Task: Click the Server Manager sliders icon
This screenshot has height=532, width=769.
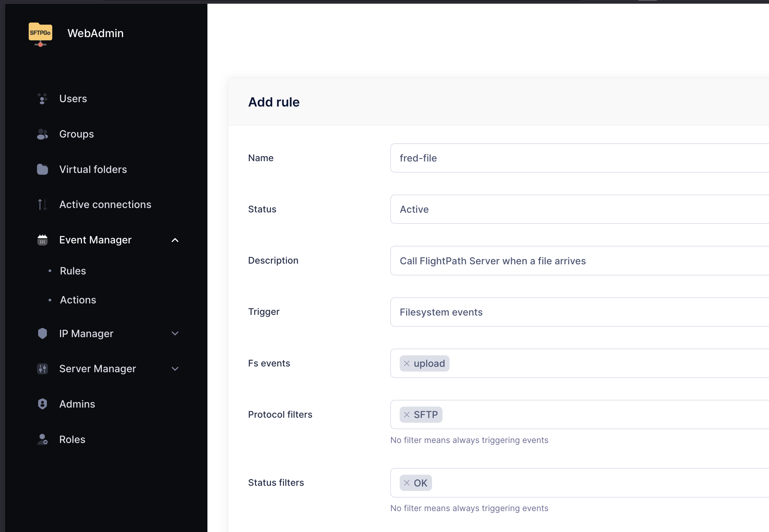Action: (42, 369)
